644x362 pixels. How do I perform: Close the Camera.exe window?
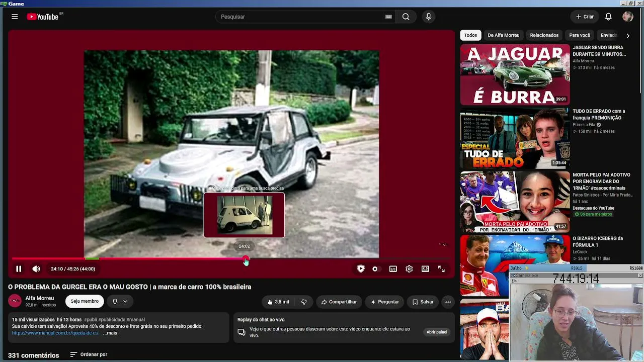[640, 276]
